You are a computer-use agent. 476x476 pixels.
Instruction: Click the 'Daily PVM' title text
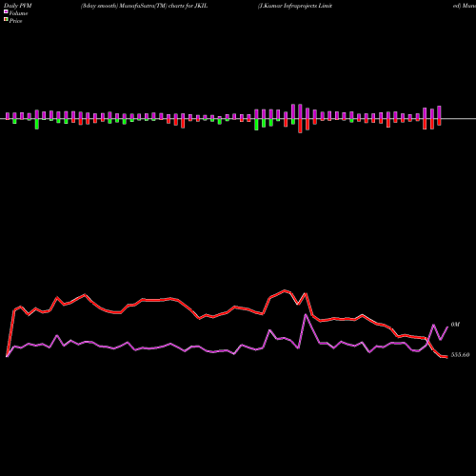(x=18, y=6)
